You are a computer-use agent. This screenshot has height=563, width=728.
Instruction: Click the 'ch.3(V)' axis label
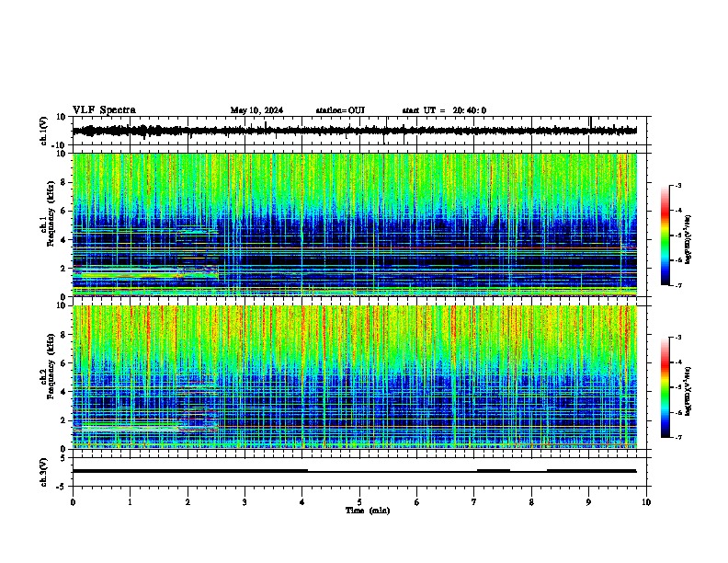[44, 472]
